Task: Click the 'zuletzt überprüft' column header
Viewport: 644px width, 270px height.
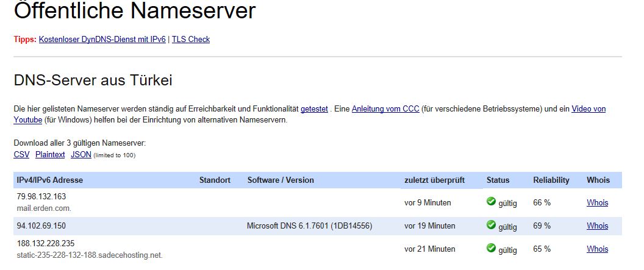Action: click(435, 180)
